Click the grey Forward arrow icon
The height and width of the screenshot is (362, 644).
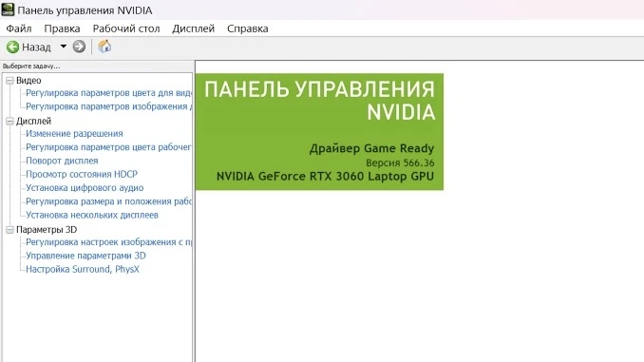pyautogui.click(x=79, y=47)
